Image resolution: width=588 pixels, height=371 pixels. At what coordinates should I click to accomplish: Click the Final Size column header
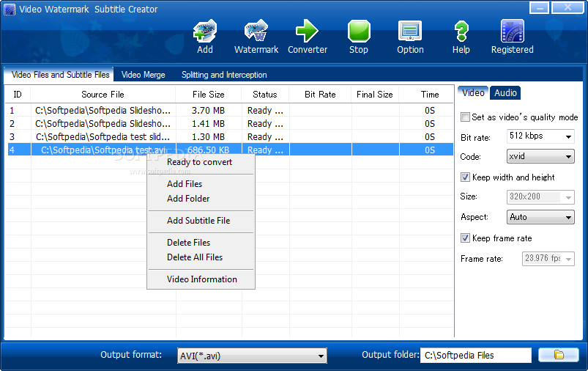point(375,95)
